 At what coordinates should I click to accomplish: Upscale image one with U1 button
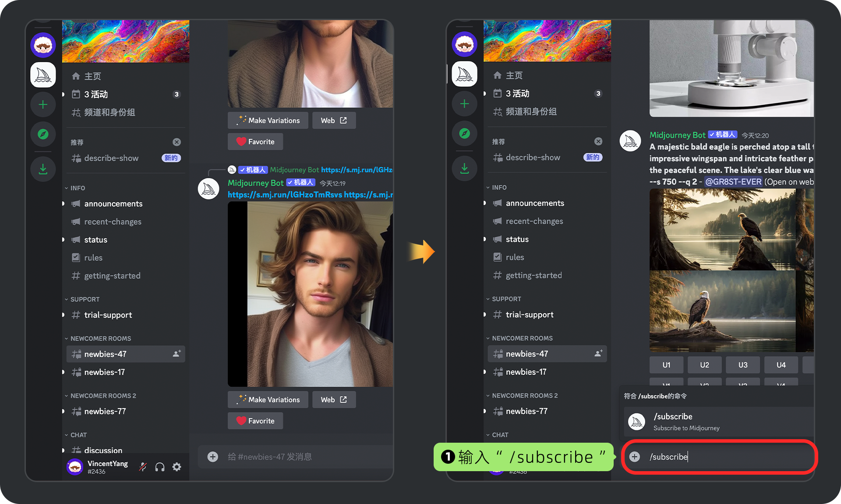666,365
